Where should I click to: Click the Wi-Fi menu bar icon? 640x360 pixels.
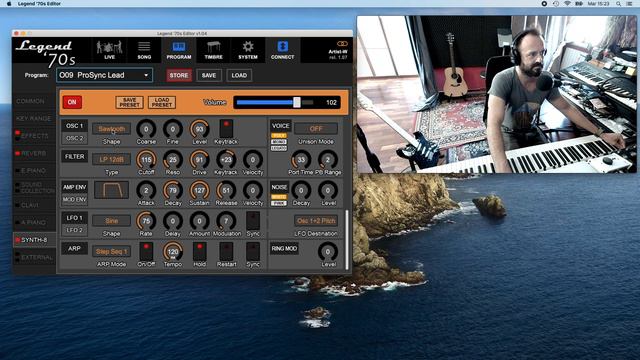tap(567, 4)
